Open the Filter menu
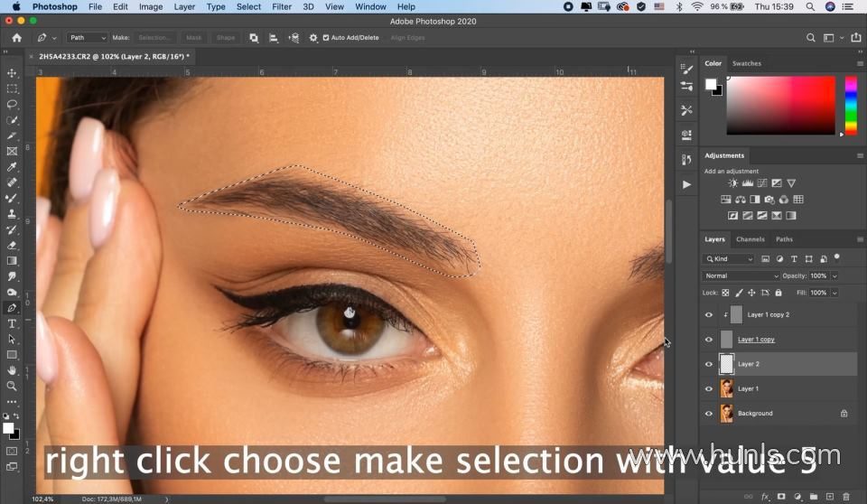Screen dimensions: 867x504 pyautogui.click(x=282, y=6)
